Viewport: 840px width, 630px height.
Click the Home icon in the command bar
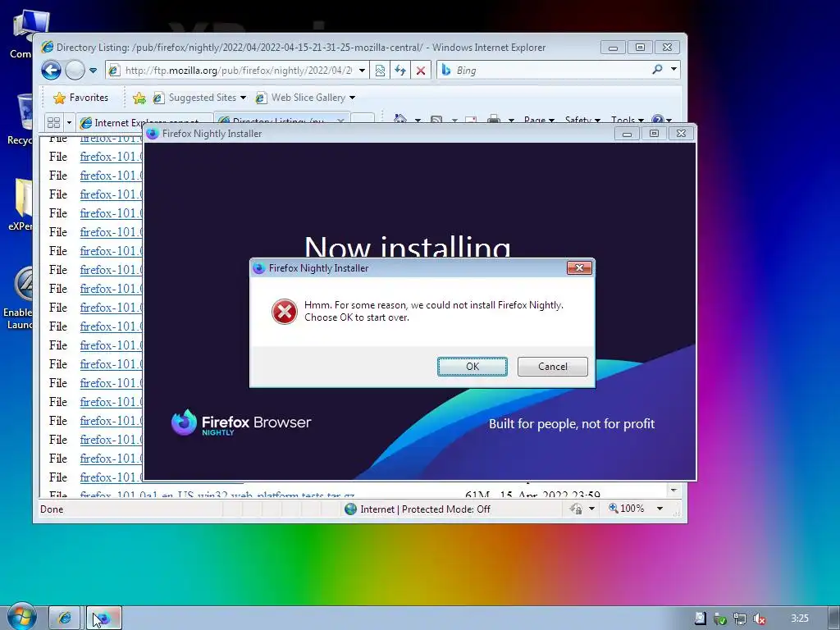[x=399, y=119]
